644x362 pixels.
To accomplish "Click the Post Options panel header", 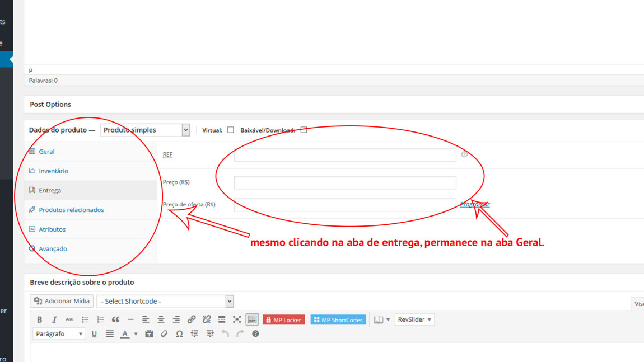I will point(334,104).
